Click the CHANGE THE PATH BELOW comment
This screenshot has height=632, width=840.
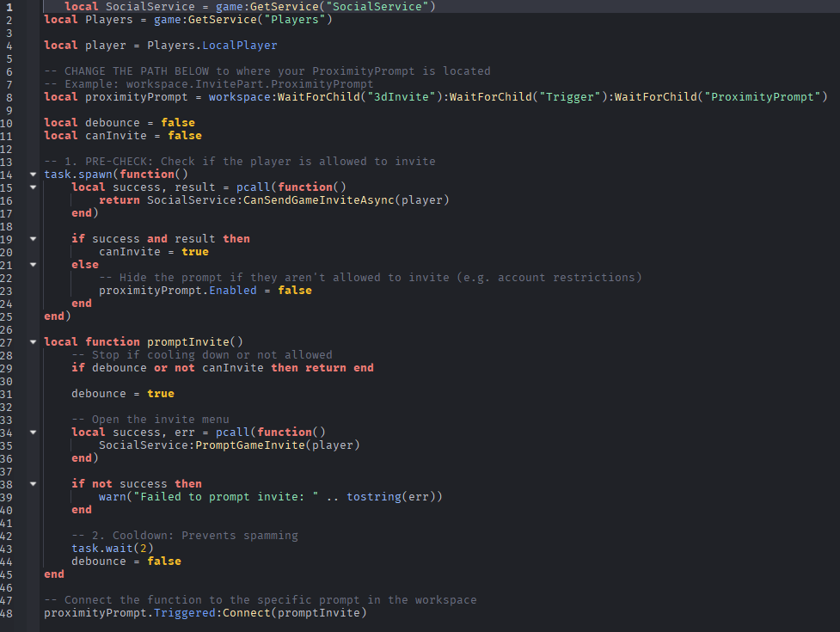[x=267, y=71]
